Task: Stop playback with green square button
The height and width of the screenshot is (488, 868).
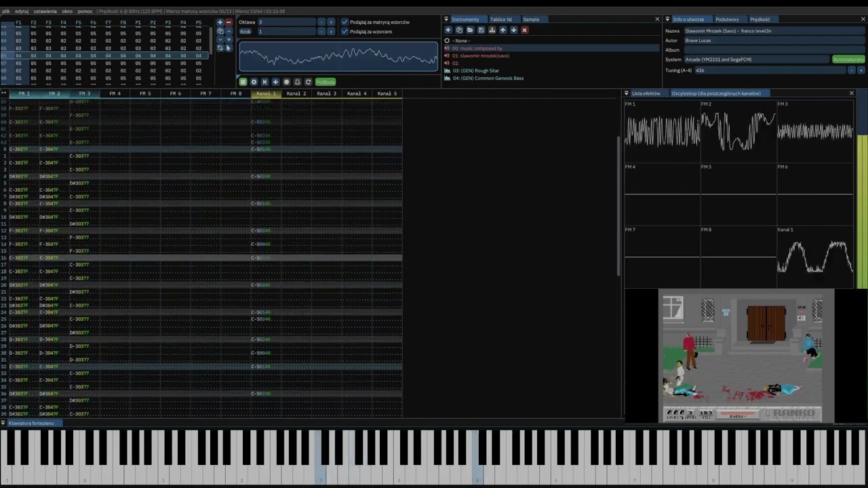Action: (243, 81)
